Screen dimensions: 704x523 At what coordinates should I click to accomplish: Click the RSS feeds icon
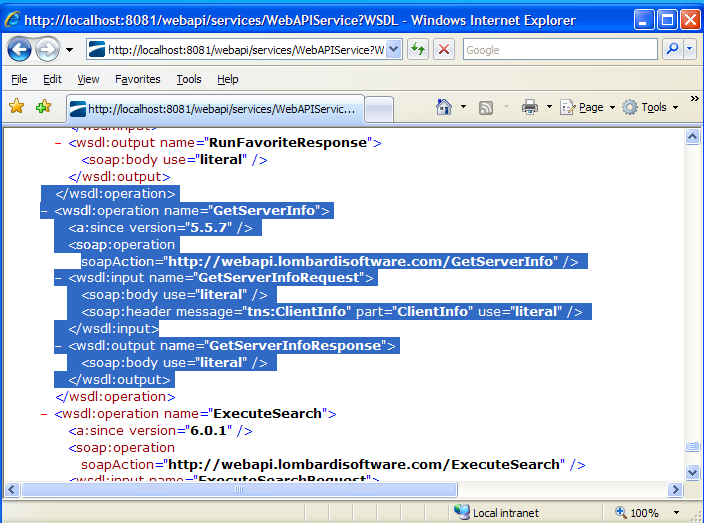486,108
